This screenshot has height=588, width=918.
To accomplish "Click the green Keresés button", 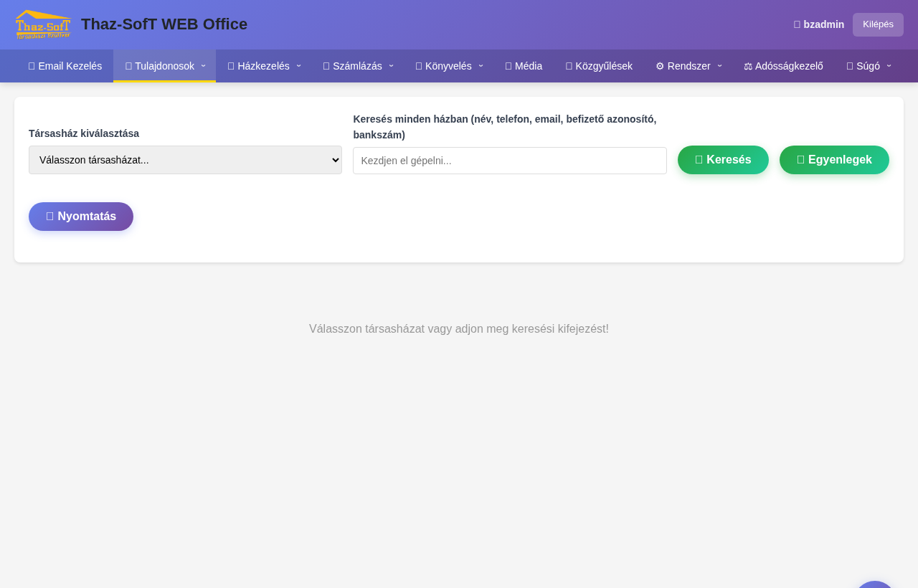I will 723,160.
